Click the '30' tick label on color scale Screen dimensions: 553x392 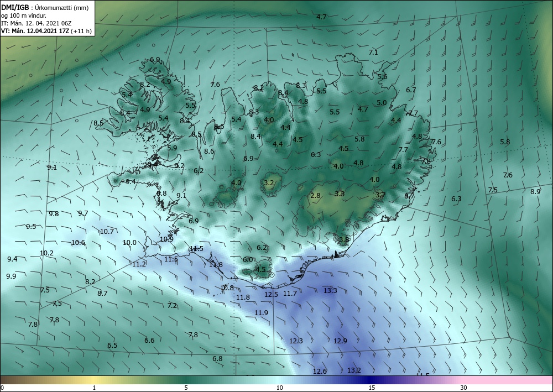click(464, 388)
